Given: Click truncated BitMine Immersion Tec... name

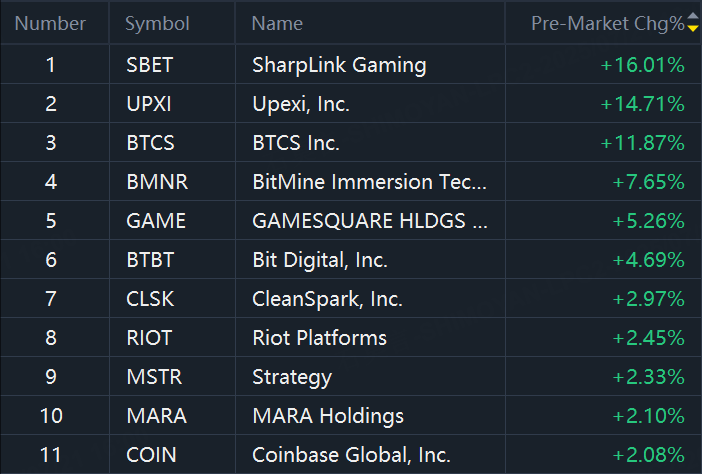Looking at the screenshot, I should 369,182.
